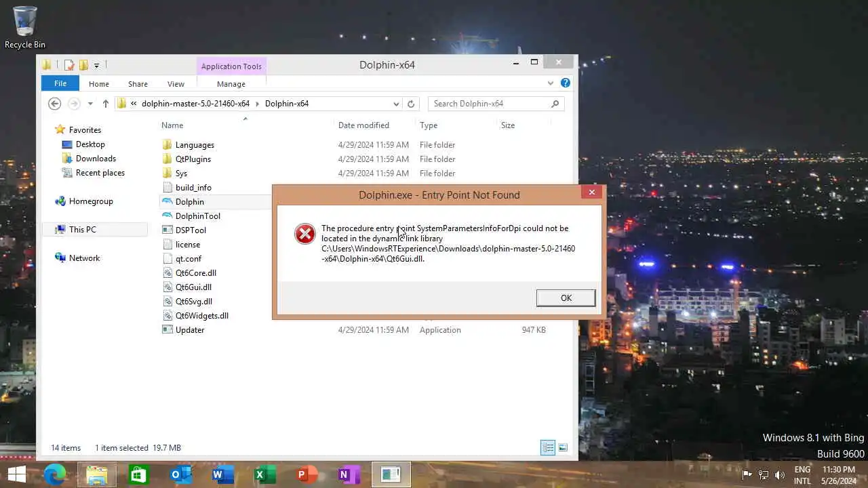The image size is (868, 488).
Task: Select the Updater application file
Action: tap(190, 329)
